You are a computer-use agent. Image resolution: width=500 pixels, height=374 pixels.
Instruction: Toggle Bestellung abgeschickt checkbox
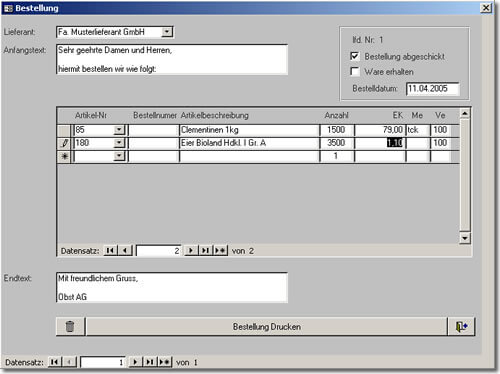tap(355, 56)
